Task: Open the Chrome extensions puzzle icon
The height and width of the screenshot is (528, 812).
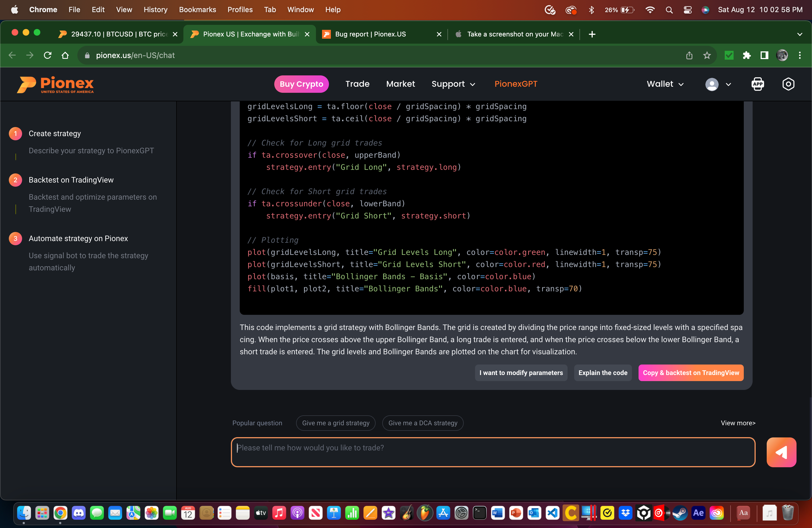Action: (x=747, y=55)
